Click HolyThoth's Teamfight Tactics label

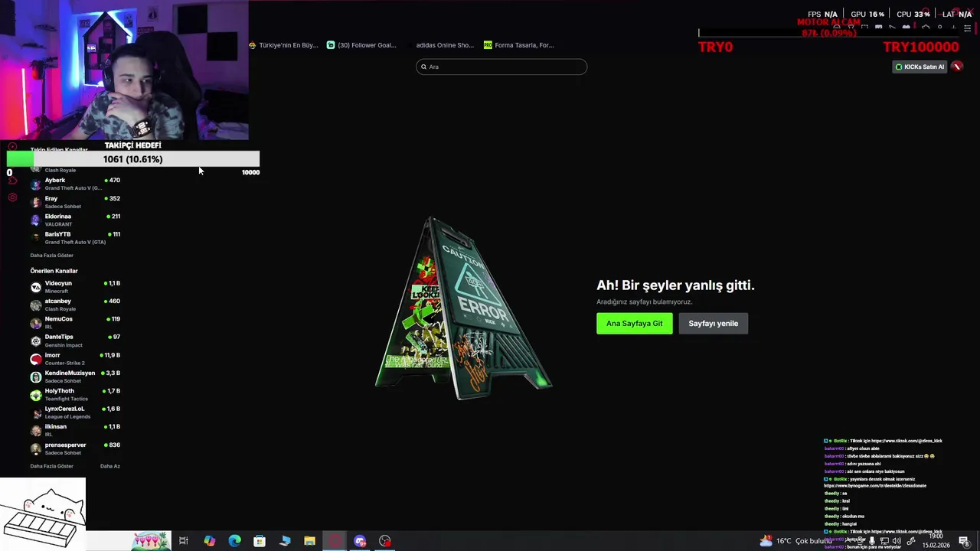tap(66, 399)
